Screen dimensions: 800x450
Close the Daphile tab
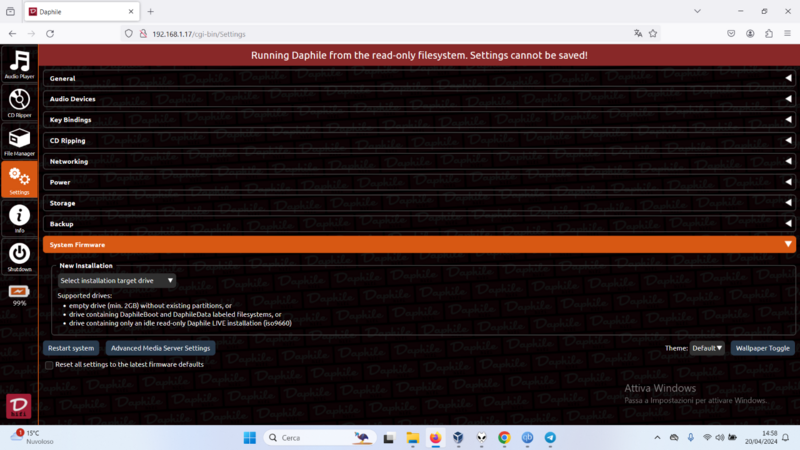coord(131,11)
